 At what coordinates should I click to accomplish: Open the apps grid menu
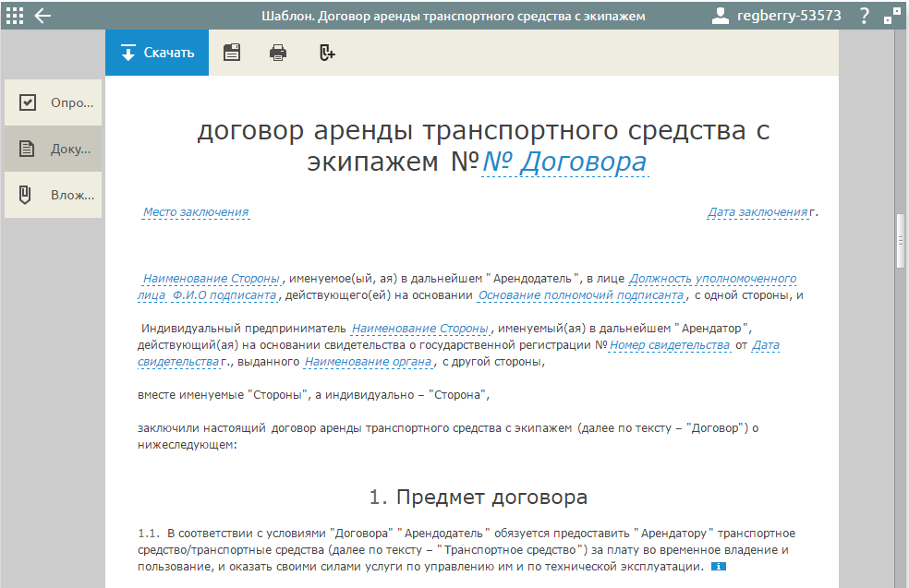[15, 16]
